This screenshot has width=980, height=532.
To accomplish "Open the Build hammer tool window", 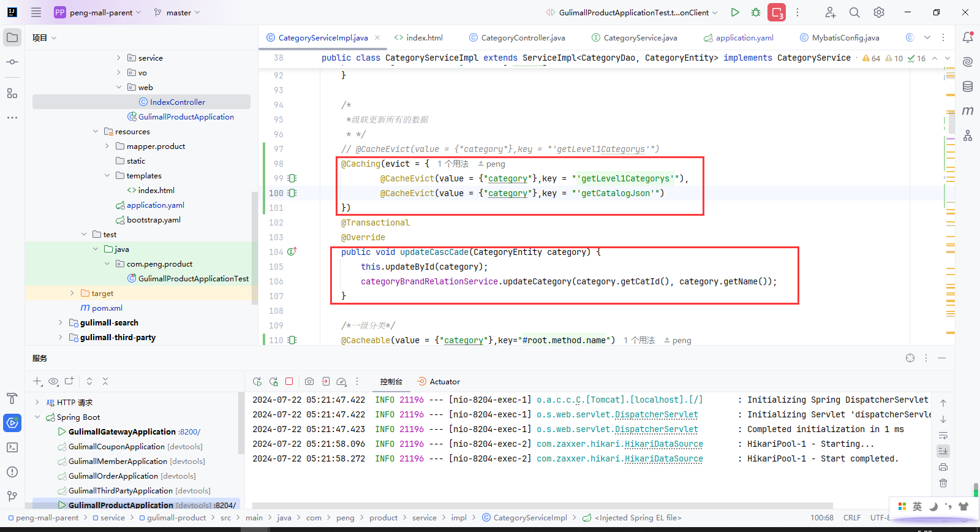I will pyautogui.click(x=12, y=398).
